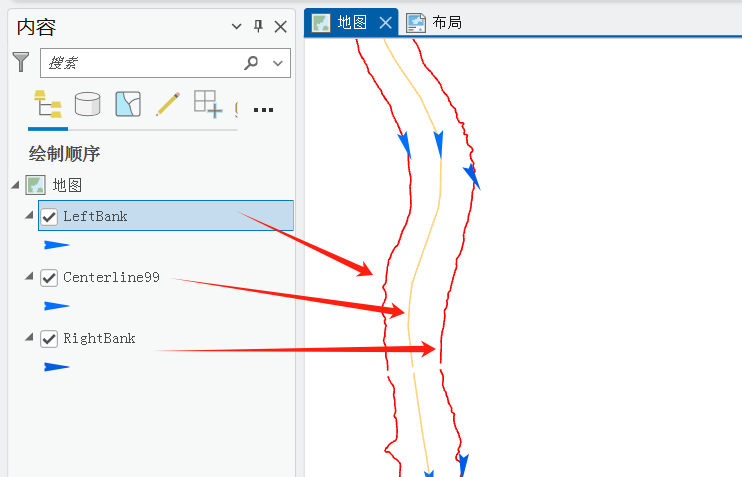Collapse the RightBank layer legend
Screen dimensions: 742x477
pos(29,337)
